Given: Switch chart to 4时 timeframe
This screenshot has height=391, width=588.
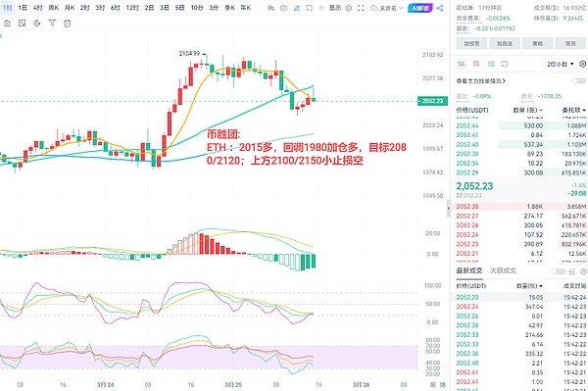Looking at the screenshot, I should (x=37, y=8).
